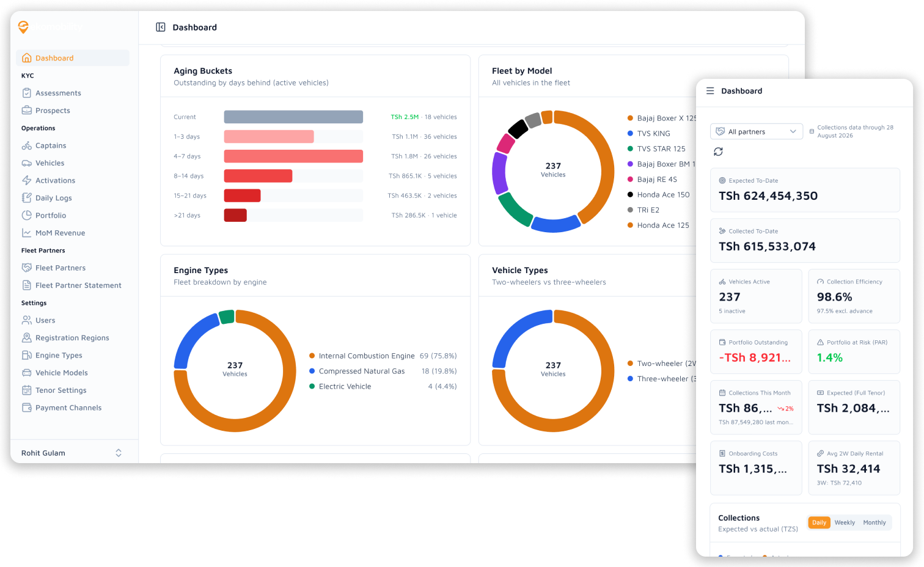Open hamburger menu in mobile Dashboard panel
The image size is (924, 567).
pyautogui.click(x=710, y=91)
